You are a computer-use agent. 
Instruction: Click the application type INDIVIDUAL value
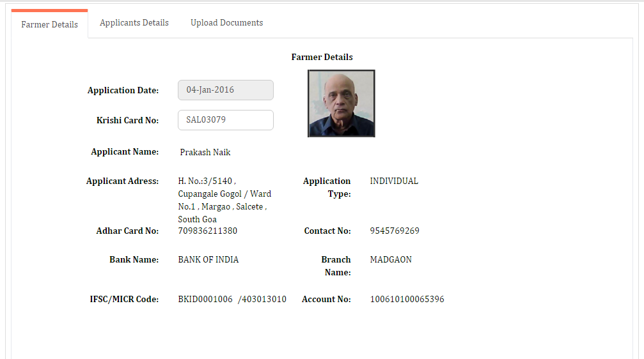(394, 181)
